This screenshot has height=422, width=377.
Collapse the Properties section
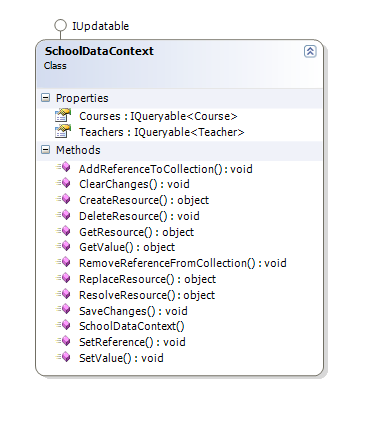pyautogui.click(x=45, y=98)
